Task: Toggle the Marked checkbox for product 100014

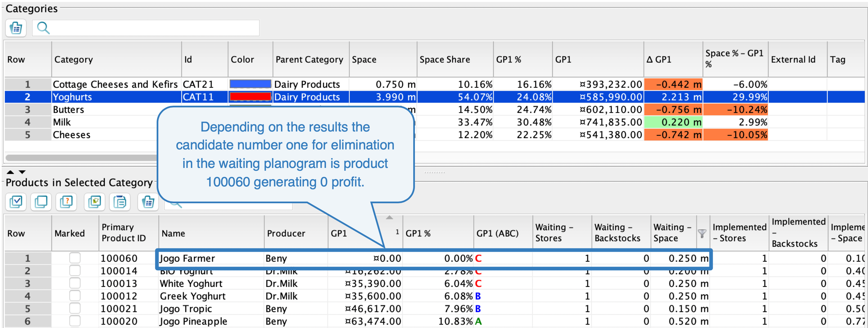Action: tap(75, 271)
